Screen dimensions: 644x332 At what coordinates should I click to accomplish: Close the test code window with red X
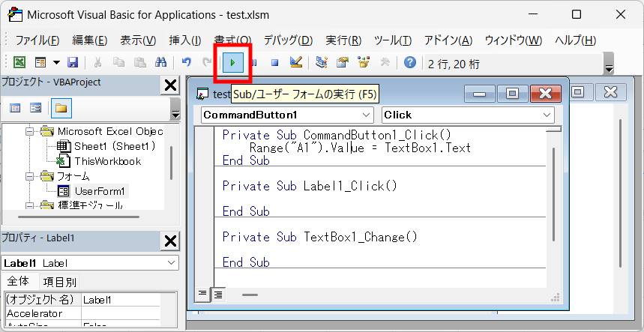[x=546, y=94]
